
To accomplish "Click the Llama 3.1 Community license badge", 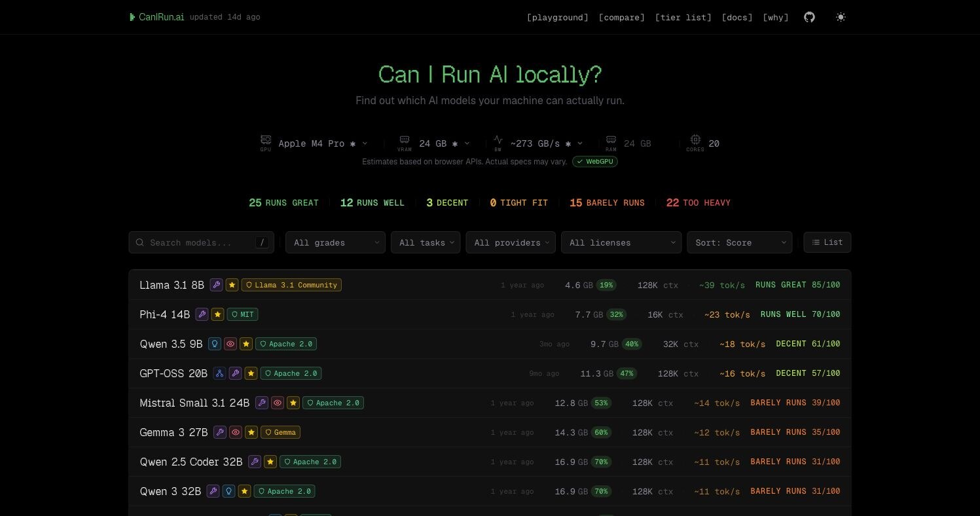I will pyautogui.click(x=291, y=285).
